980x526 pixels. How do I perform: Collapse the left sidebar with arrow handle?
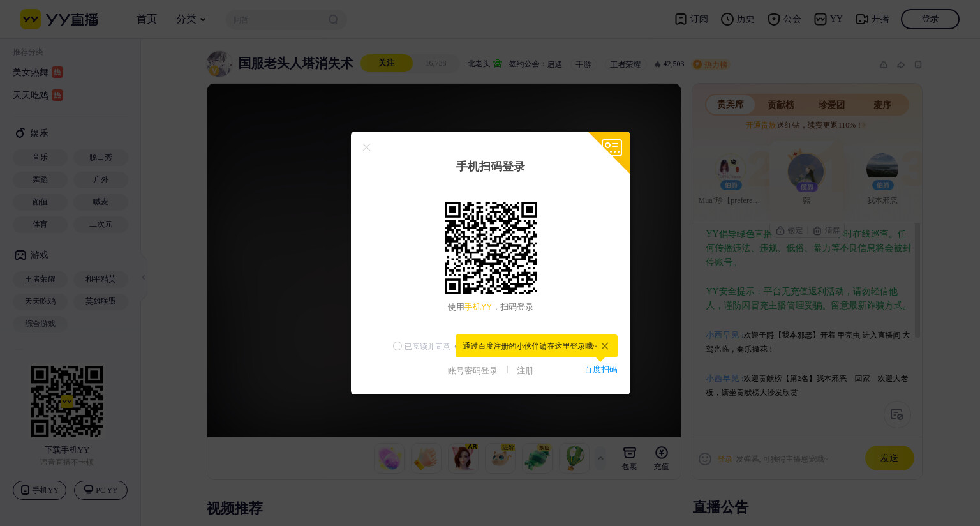144,277
